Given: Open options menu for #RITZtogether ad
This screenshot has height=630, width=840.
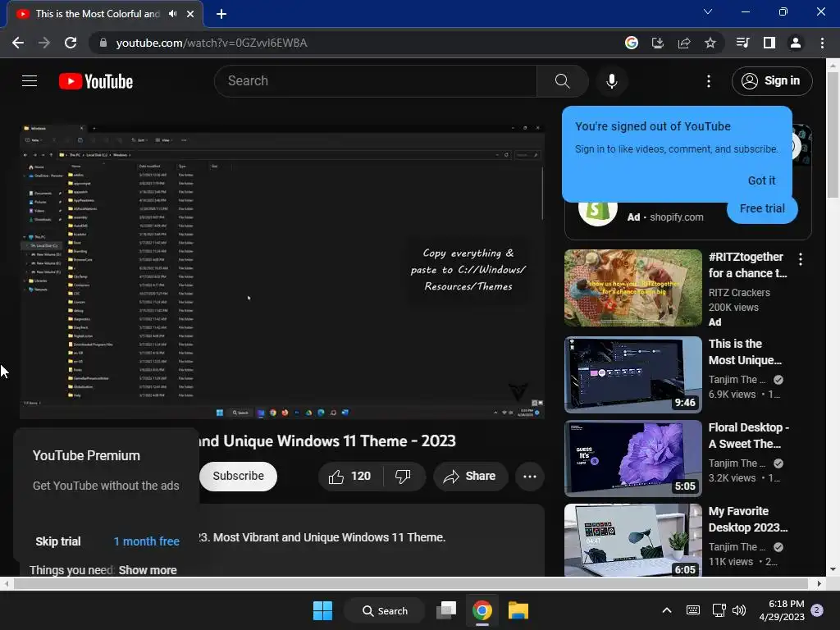Looking at the screenshot, I should point(801,259).
